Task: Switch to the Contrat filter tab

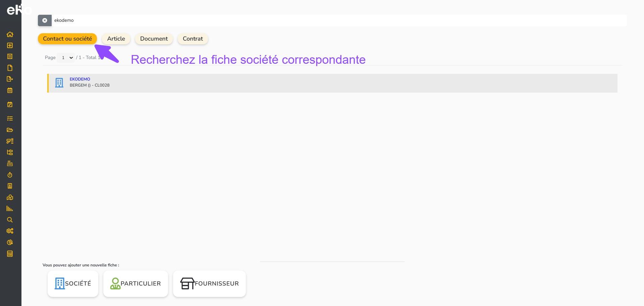Action: coord(193,39)
